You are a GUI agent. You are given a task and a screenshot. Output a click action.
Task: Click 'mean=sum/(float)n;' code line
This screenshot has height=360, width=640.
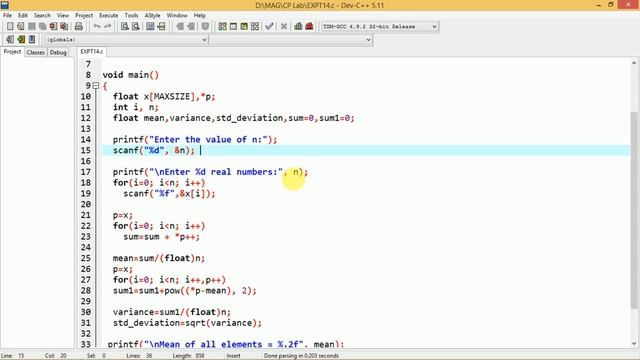[159, 258]
